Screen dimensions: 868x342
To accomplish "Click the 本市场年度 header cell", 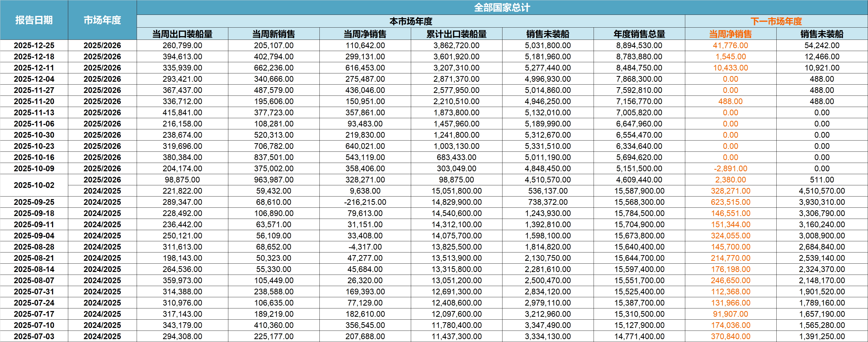I will (410, 21).
